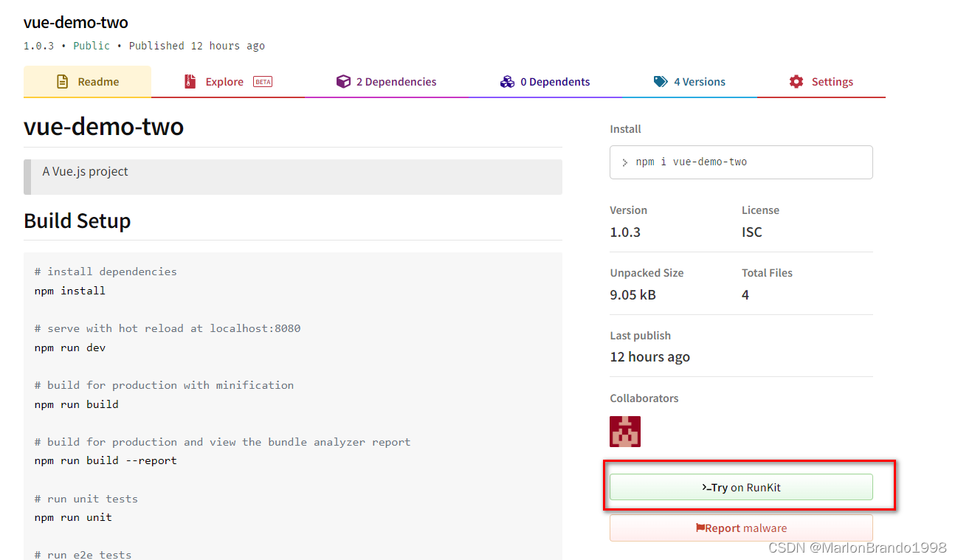View the 0 Dependents tab

click(x=545, y=82)
